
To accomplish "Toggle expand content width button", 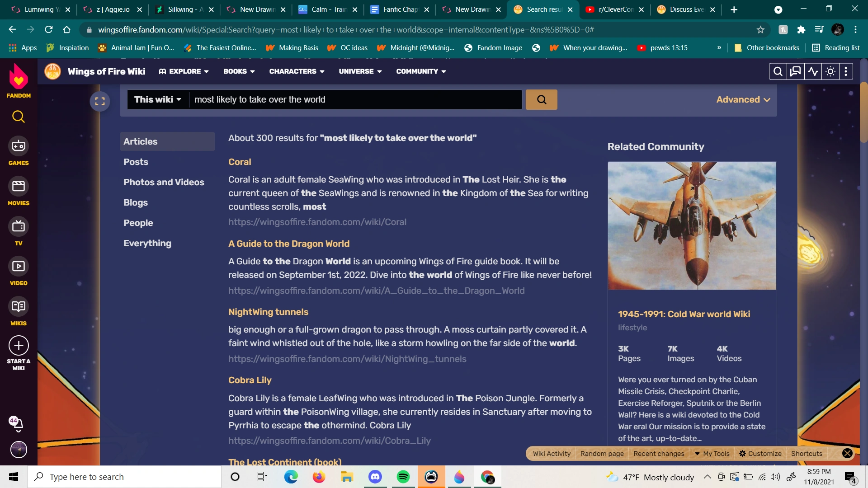I will click(x=100, y=101).
